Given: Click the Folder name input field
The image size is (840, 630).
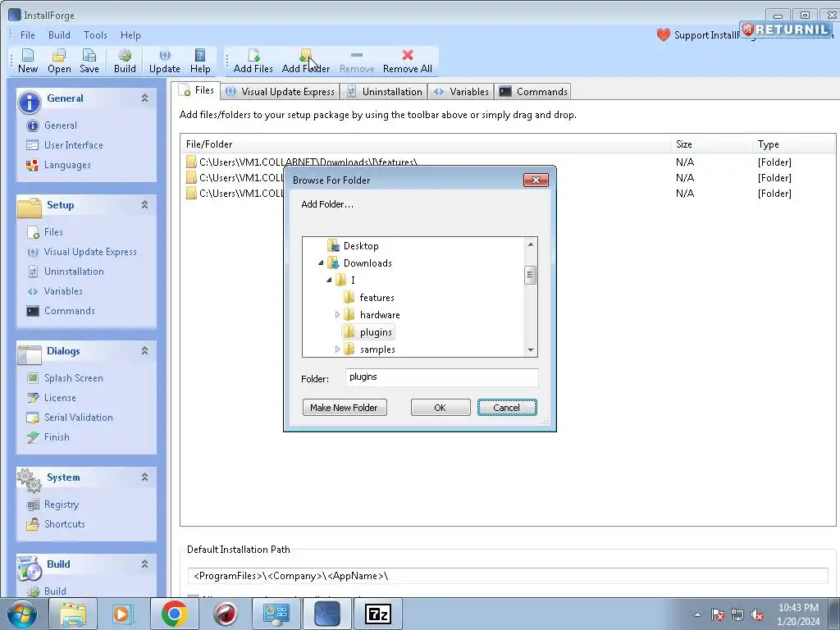Looking at the screenshot, I should (x=441, y=377).
